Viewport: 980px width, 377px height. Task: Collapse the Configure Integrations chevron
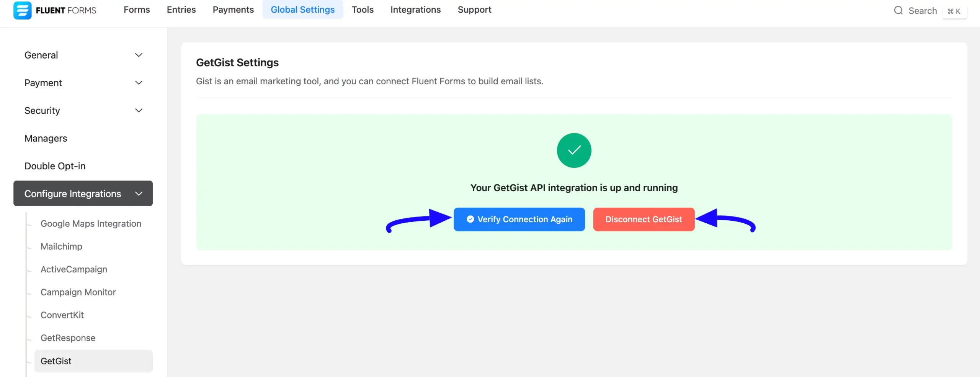[139, 193]
